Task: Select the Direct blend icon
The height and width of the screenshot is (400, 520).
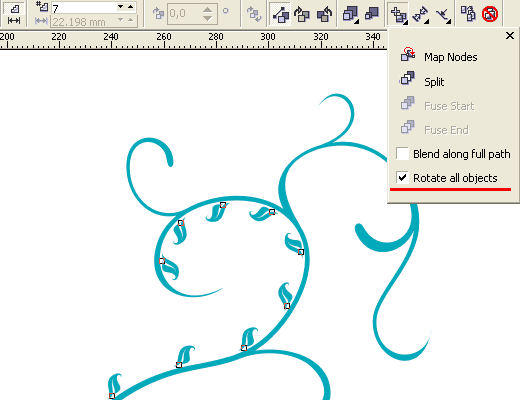Action: (280, 14)
